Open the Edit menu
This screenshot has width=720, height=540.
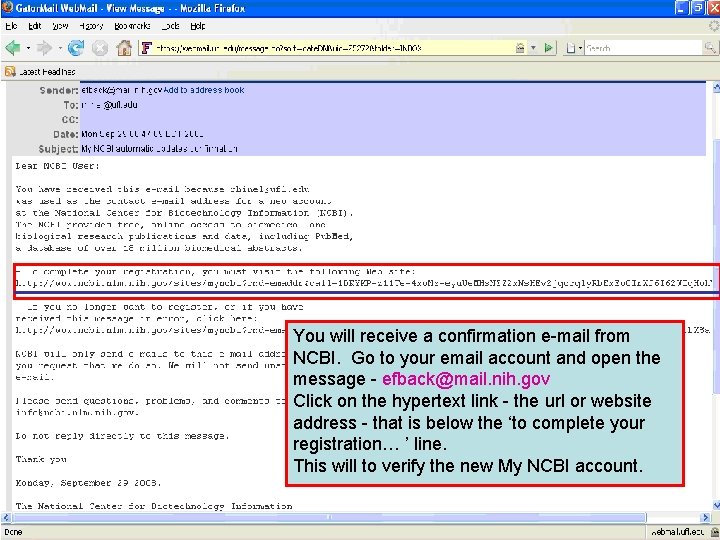click(35, 26)
